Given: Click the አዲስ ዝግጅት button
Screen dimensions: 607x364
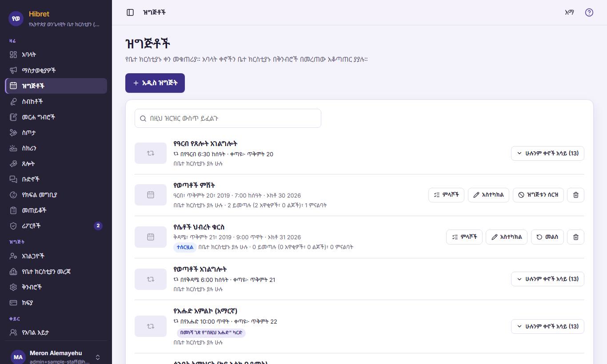Looking at the screenshot, I should (x=155, y=83).
